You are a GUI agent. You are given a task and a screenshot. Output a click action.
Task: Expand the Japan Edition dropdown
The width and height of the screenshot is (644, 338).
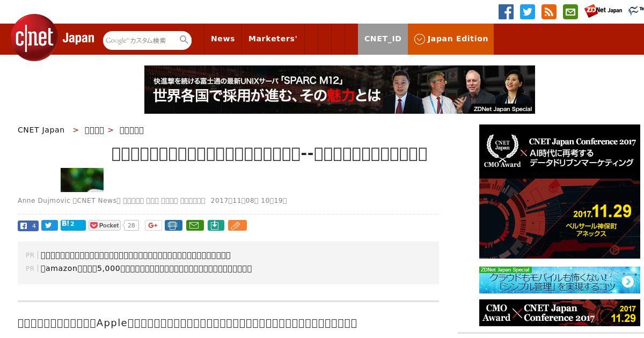[451, 39]
